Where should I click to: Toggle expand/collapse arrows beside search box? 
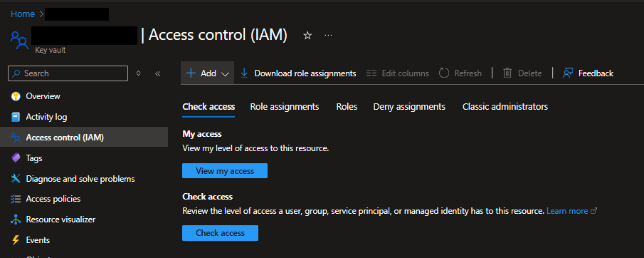coord(139,73)
